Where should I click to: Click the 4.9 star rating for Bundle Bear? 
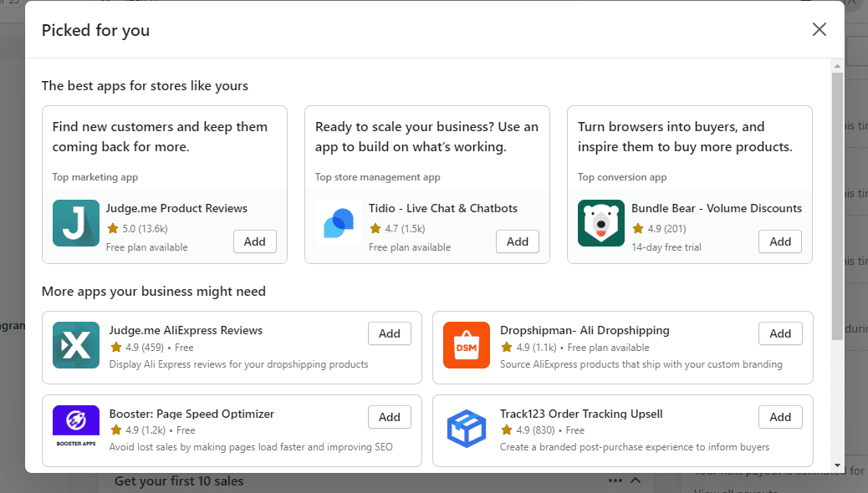659,228
